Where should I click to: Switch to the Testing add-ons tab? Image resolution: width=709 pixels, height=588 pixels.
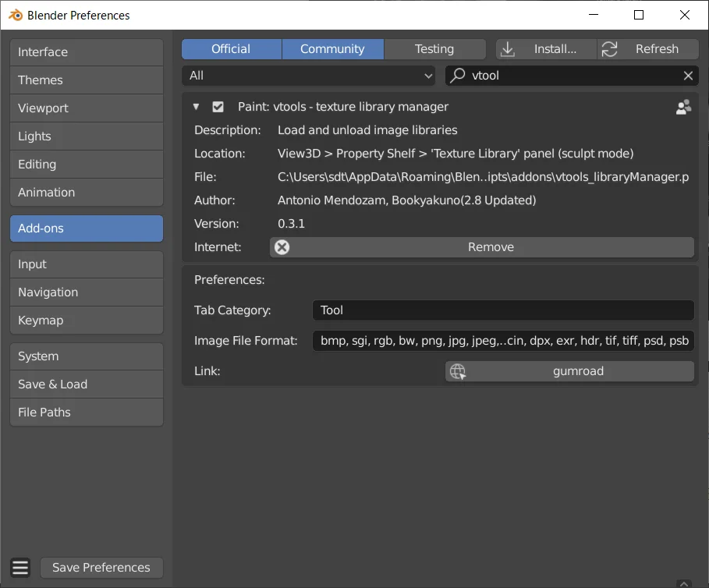434,48
